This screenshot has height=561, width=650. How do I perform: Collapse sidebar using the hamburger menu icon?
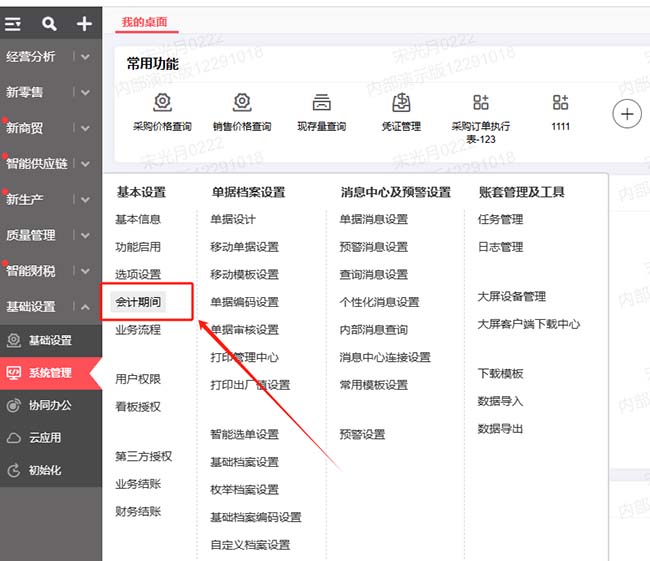tap(13, 23)
